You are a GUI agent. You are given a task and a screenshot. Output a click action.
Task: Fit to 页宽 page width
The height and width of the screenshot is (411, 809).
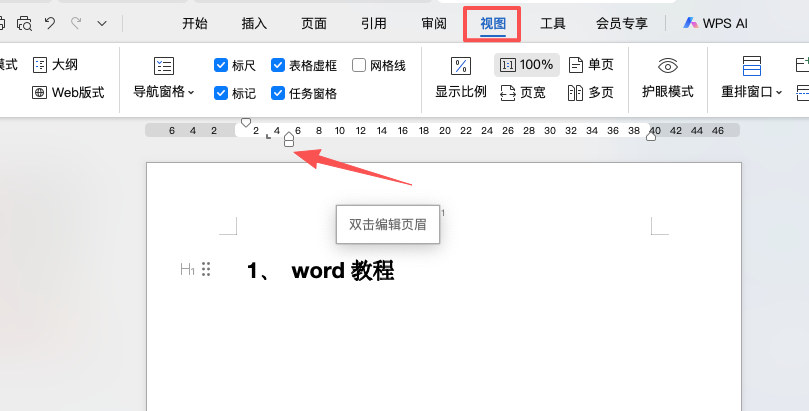pyautogui.click(x=523, y=93)
